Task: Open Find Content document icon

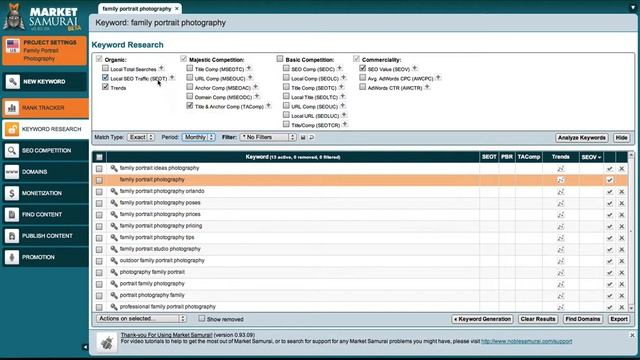Action: click(x=12, y=214)
